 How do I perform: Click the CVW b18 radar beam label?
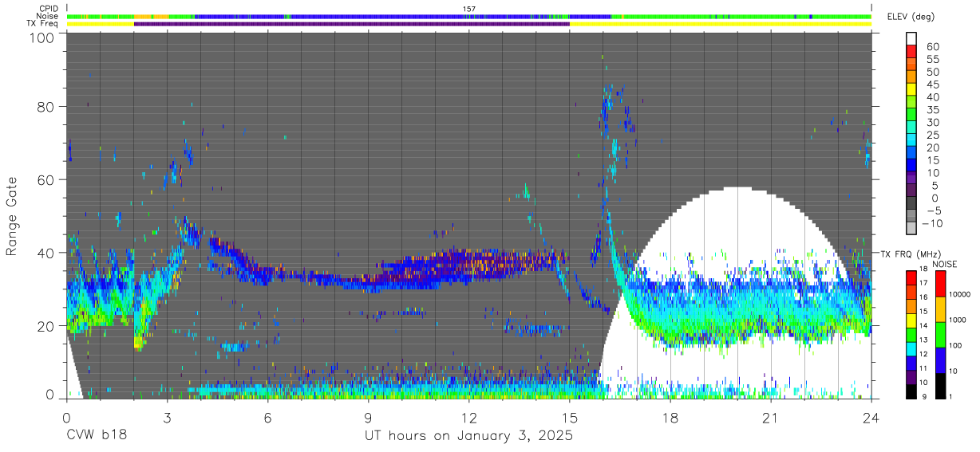click(97, 436)
